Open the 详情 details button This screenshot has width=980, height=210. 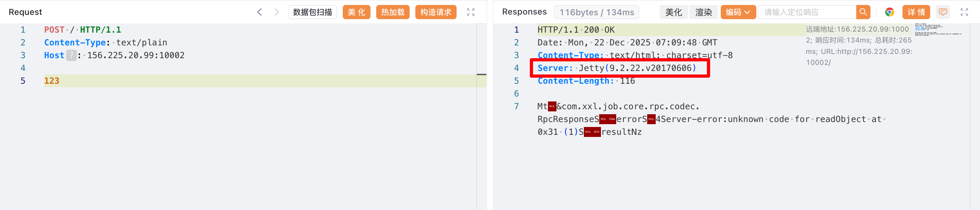coord(916,12)
